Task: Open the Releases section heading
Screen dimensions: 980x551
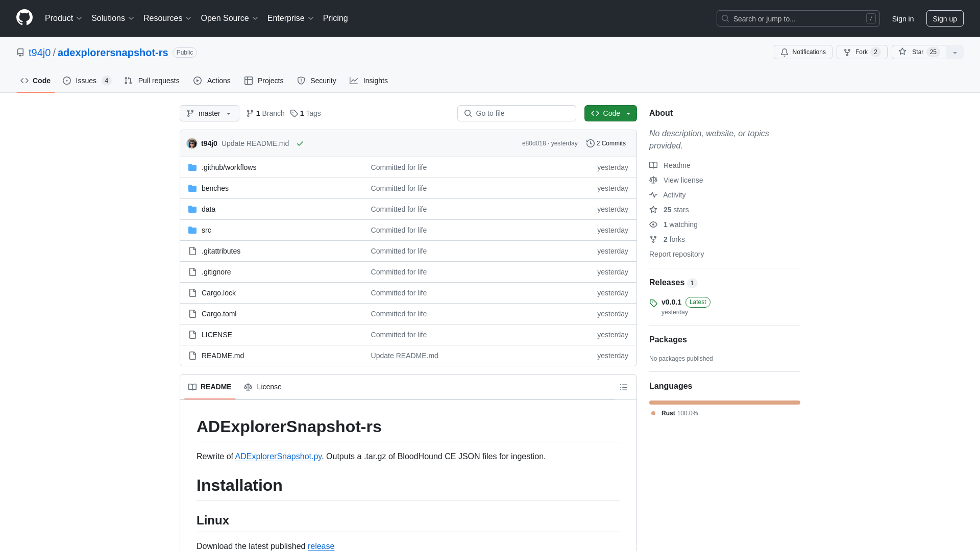Action: click(673, 283)
